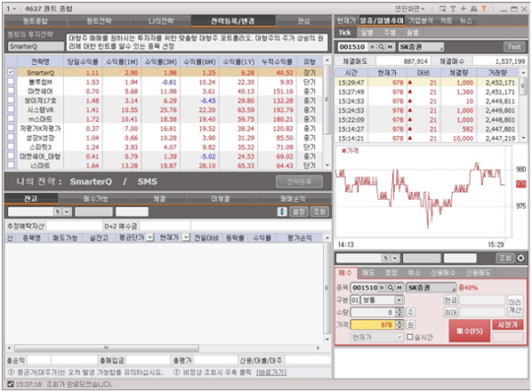Click the magnifier search icon beside top 001510 code
This screenshot has width=532, height=392.
point(381,47)
